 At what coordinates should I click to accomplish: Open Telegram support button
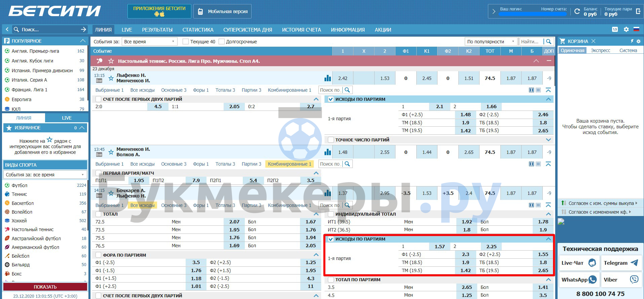621,263
